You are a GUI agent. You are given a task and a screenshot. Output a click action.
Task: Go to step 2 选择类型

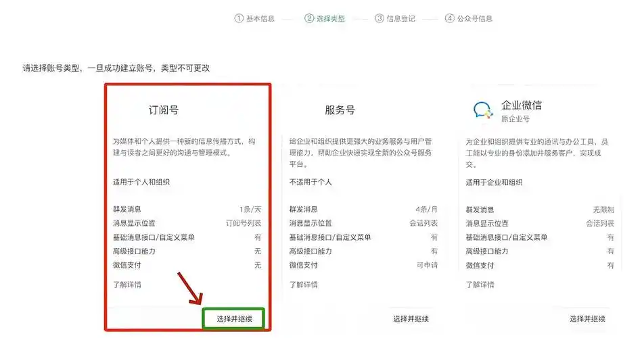tap(325, 18)
